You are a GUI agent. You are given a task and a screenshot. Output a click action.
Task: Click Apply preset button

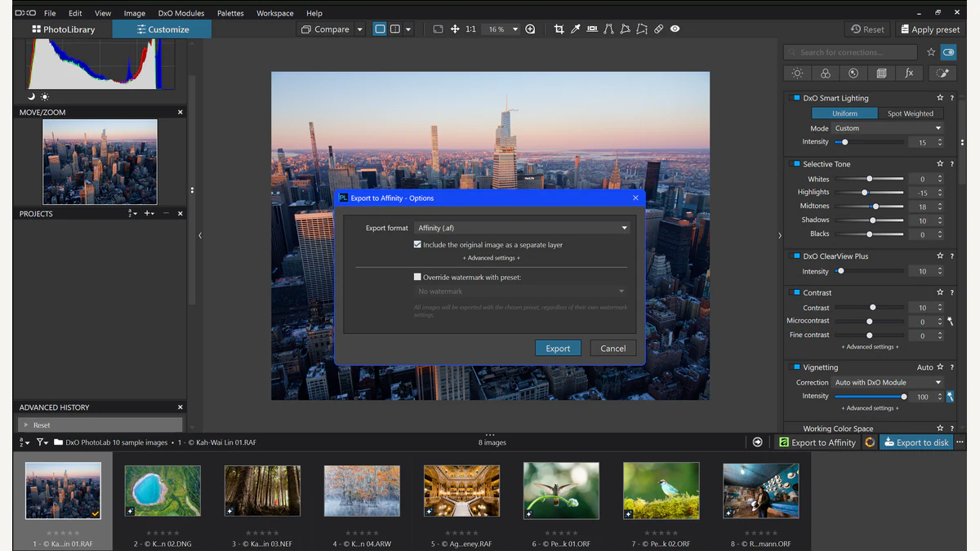929,29
